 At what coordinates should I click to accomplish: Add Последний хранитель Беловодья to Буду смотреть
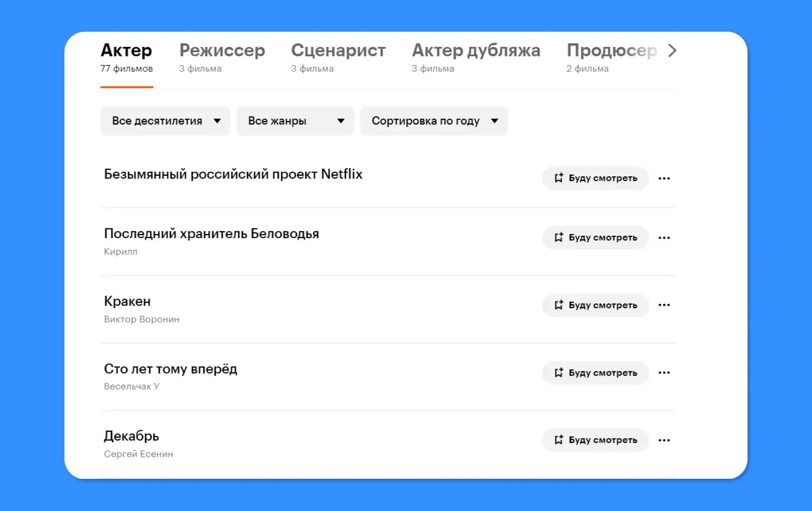(595, 238)
